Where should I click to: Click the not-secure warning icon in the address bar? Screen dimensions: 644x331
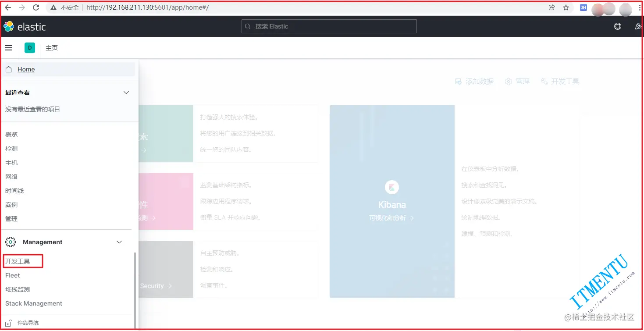(x=54, y=7)
